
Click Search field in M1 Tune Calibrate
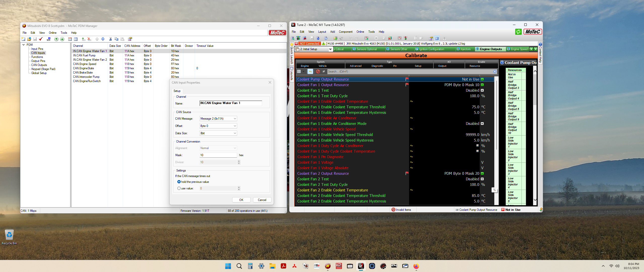[x=410, y=72]
